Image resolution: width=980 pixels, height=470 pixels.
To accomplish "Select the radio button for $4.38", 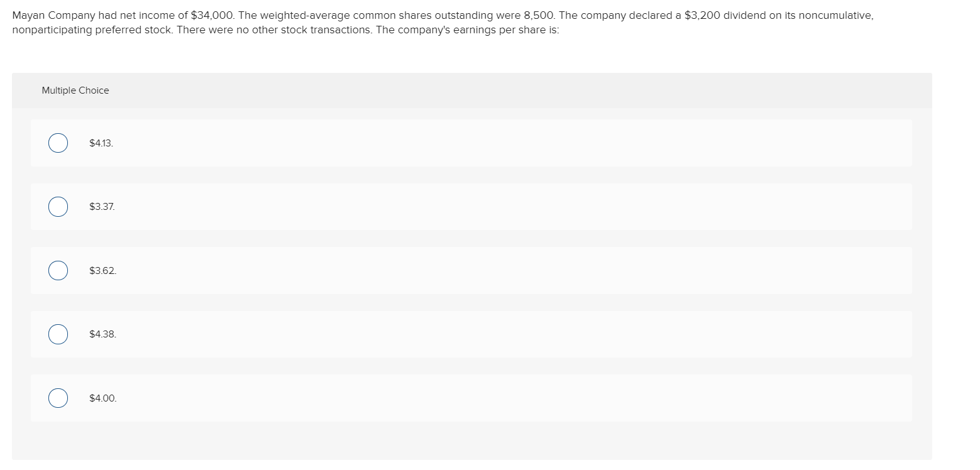I will [58, 334].
